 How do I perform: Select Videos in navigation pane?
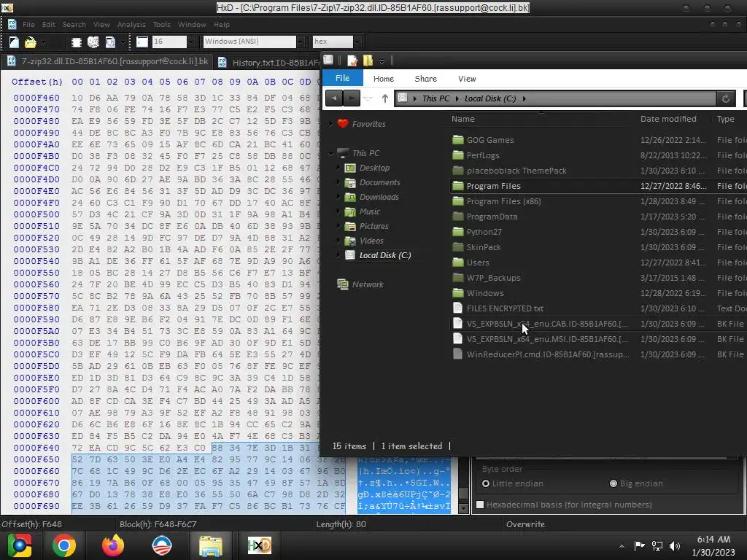coord(371,241)
